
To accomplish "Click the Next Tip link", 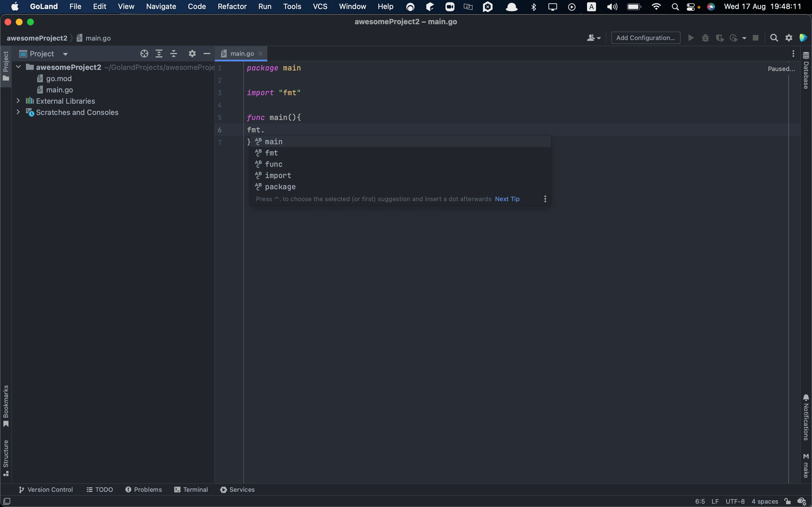I will 507,199.
